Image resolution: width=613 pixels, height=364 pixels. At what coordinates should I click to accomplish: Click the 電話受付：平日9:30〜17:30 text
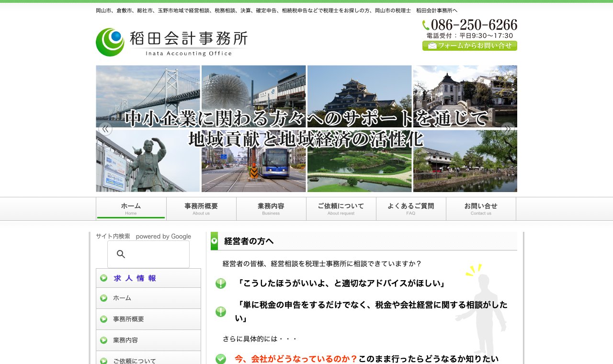(470, 35)
